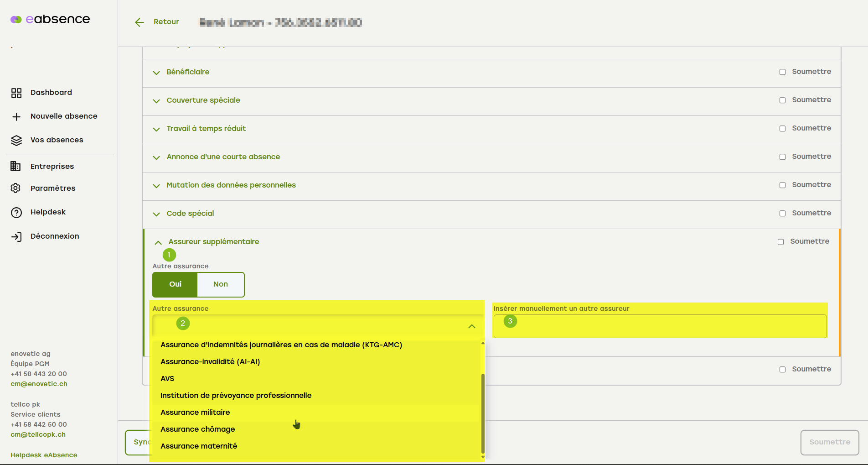The height and width of the screenshot is (465, 868).
Task: Select Non for Autre assurance
Action: pyautogui.click(x=221, y=284)
